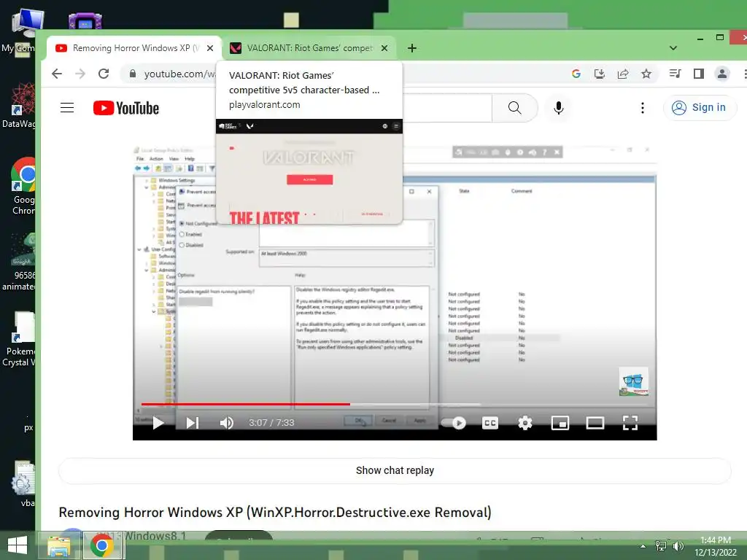Click the browser forward arrow

point(80,74)
